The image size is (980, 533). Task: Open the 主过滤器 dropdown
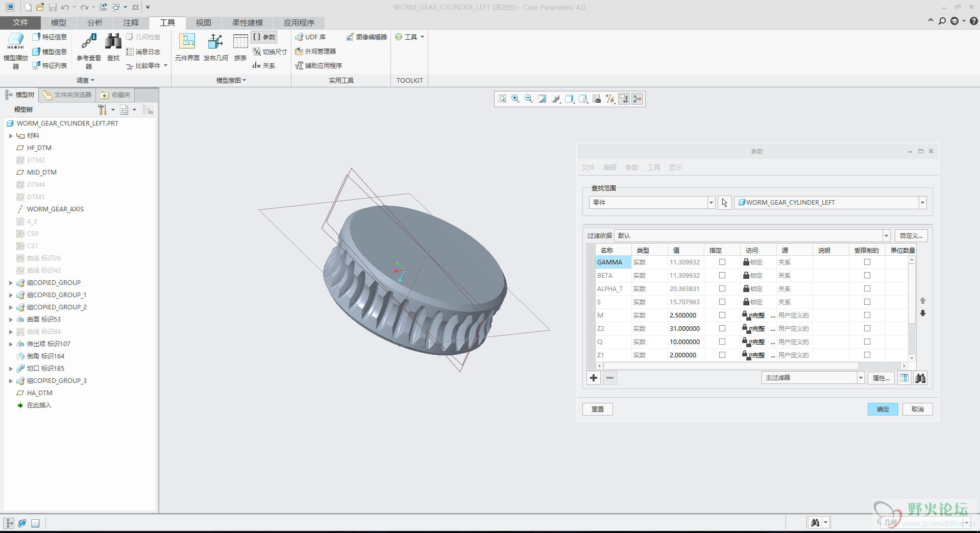(x=861, y=378)
